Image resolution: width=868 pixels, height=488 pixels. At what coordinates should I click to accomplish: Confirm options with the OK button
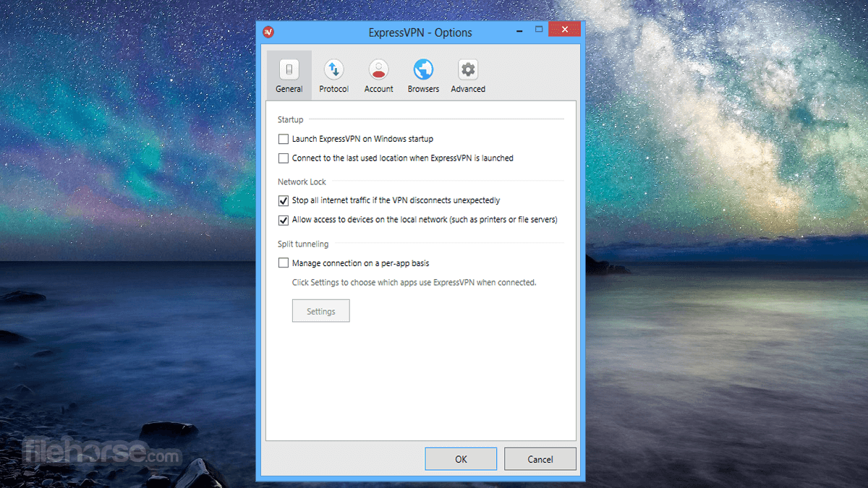coord(461,459)
